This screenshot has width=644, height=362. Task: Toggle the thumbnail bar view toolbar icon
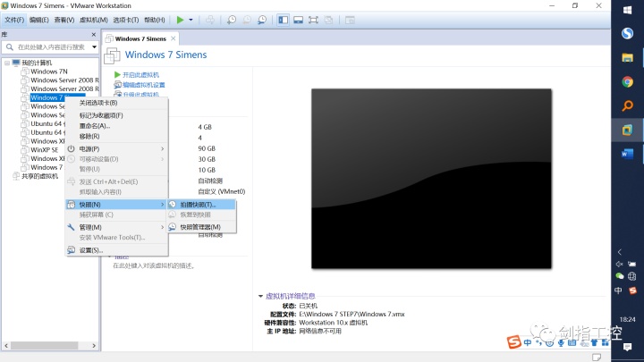coord(298,20)
